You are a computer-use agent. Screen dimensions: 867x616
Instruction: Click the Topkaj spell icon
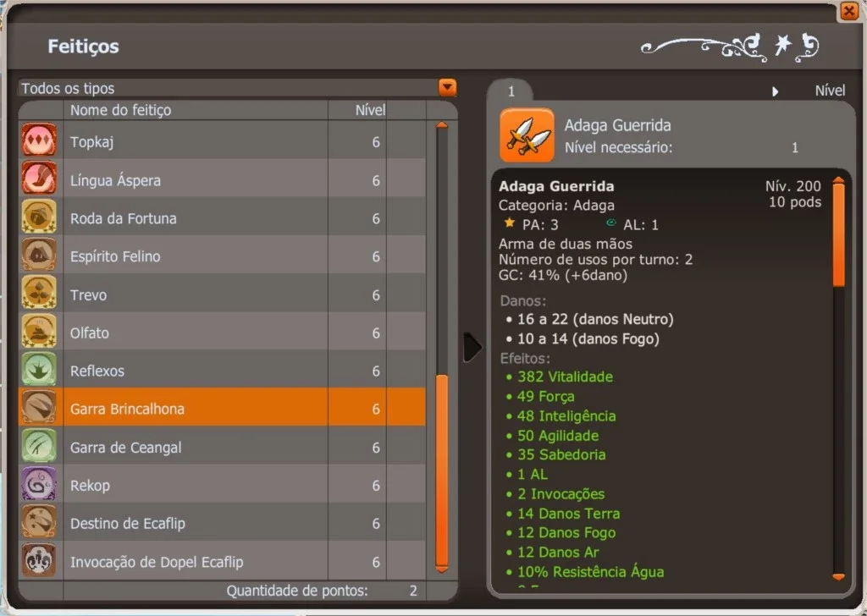pos(39,140)
